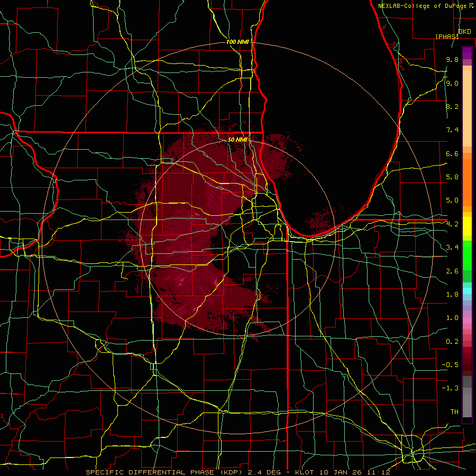Click the 9.8 scale value
The image size is (476, 476).
click(x=452, y=59)
